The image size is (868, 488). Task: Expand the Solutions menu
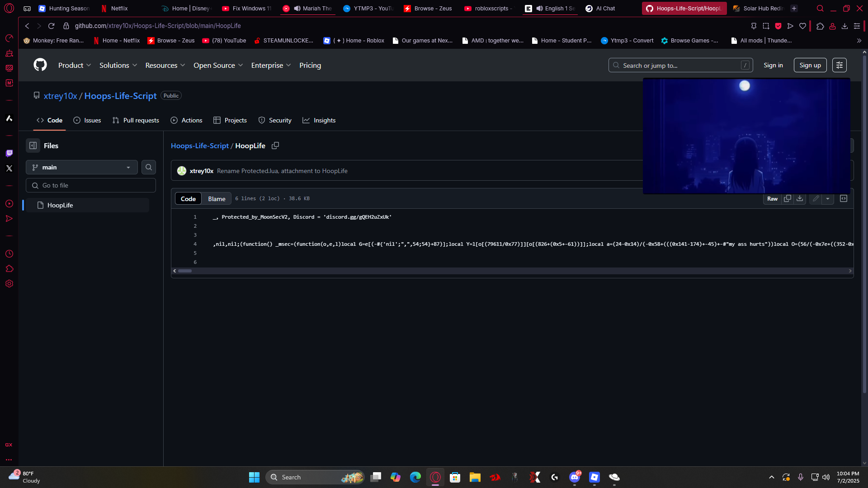[118, 65]
